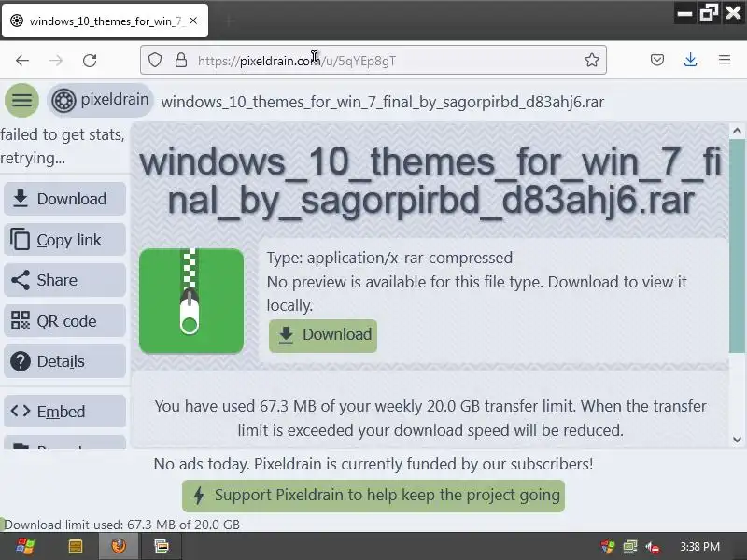Click the 'No preview is available' message
The width and height of the screenshot is (747, 560).
pos(476,293)
